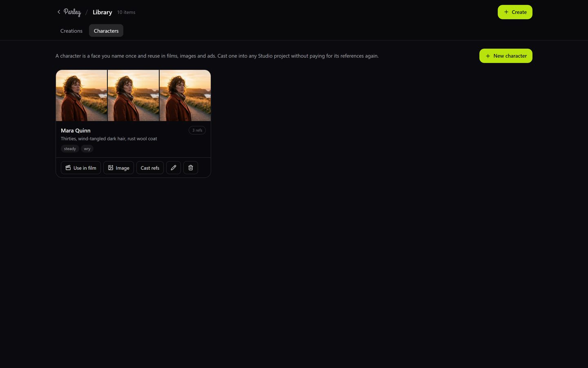Click the New character button
The image size is (588, 368).
(506, 56)
